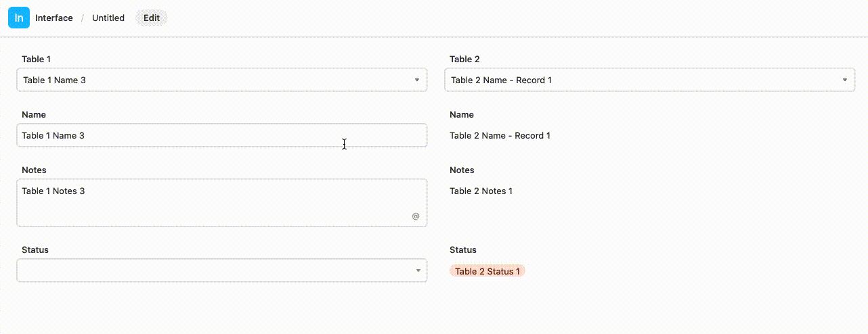Click inside the Table 1 Notes 3 text area
The width and height of the screenshot is (868, 334).
coord(222,203)
